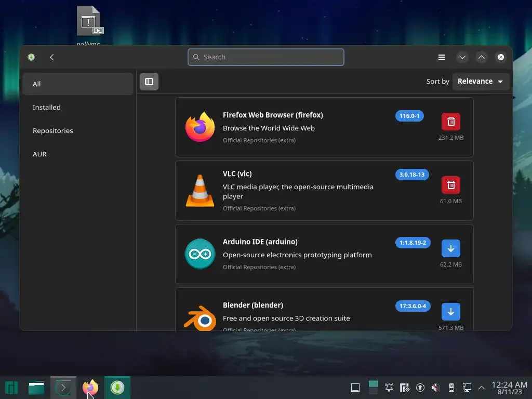Click the Blender logo in list
Screen dimensions: 532x399
pos(200,318)
